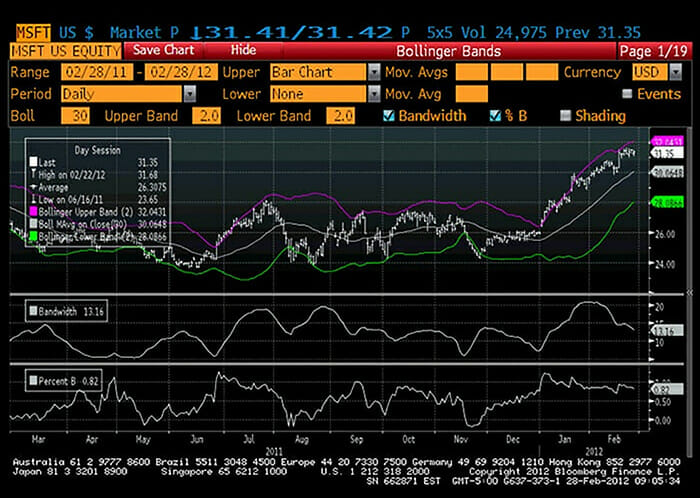Click the Percent B panel legend square
This screenshot has height=498, width=700.
tap(31, 381)
